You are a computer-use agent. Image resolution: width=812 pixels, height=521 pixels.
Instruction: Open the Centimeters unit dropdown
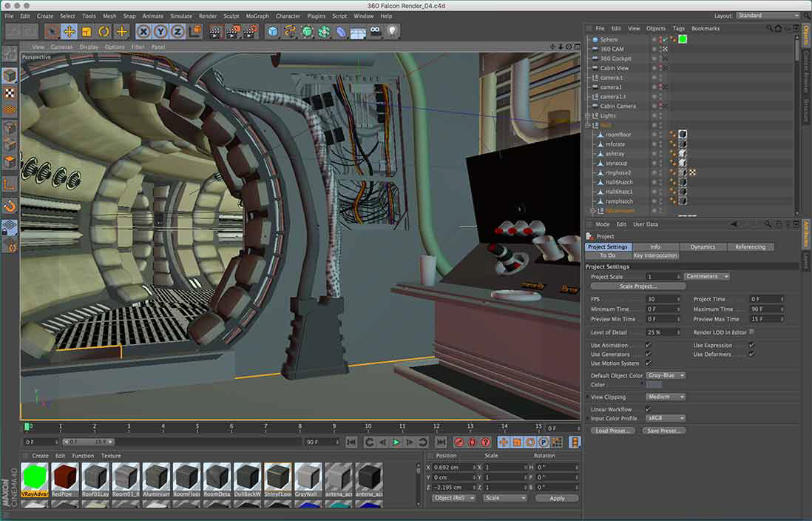(x=706, y=276)
